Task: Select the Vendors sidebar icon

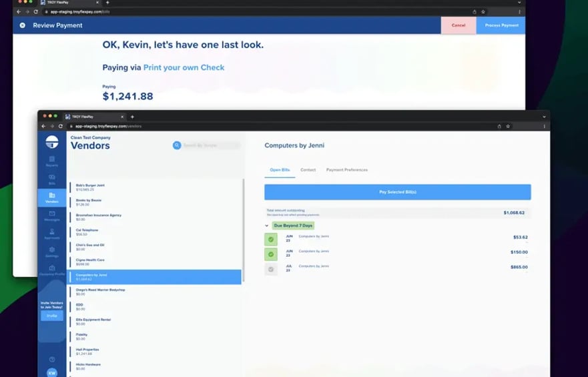Action: click(x=52, y=198)
